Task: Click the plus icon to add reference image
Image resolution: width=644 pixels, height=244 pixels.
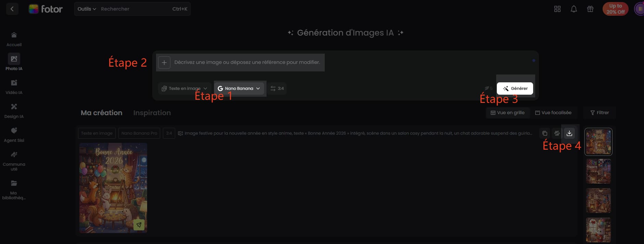Action: click(164, 63)
